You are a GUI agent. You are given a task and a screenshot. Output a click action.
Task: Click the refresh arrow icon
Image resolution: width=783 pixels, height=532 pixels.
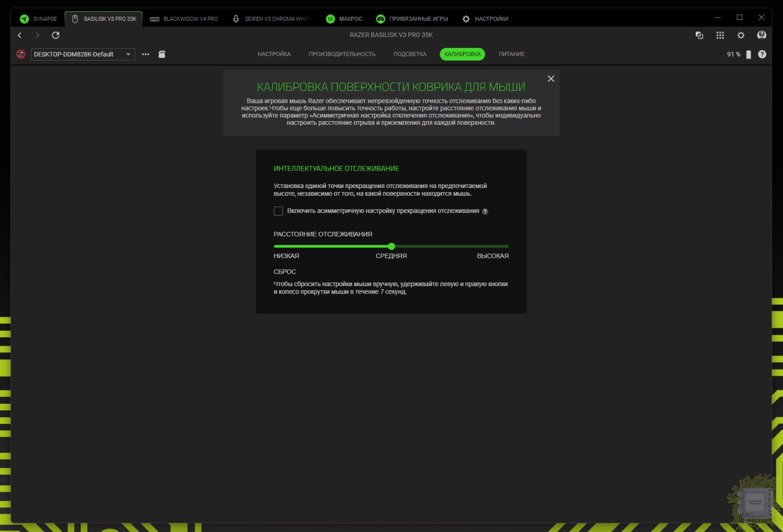[55, 36]
